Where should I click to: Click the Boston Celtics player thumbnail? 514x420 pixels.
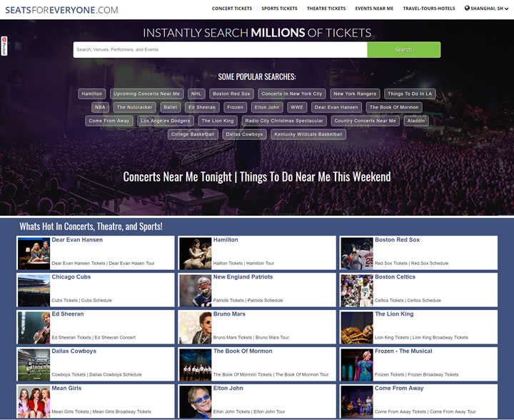[357, 291]
